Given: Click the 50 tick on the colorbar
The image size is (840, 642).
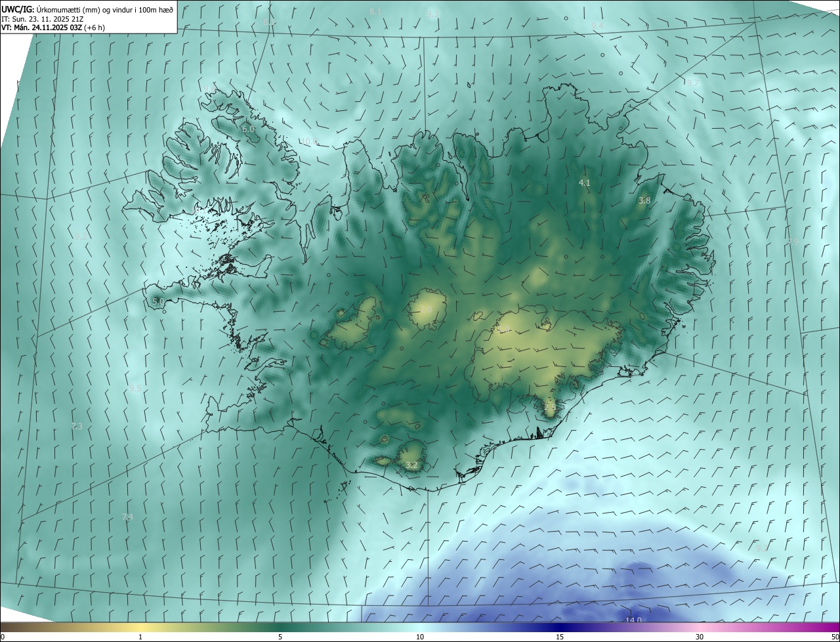Looking at the screenshot, I should 834,637.
